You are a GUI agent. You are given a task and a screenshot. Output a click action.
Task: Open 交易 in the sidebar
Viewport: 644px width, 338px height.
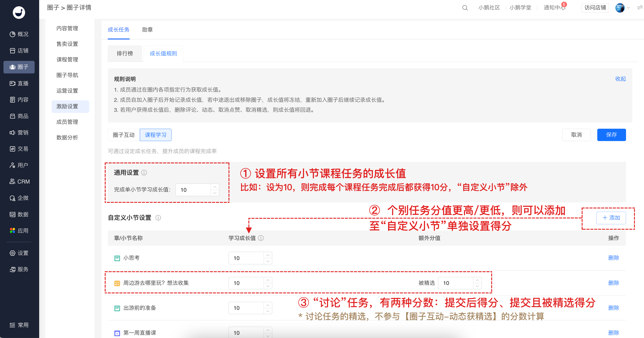pyautogui.click(x=19, y=149)
